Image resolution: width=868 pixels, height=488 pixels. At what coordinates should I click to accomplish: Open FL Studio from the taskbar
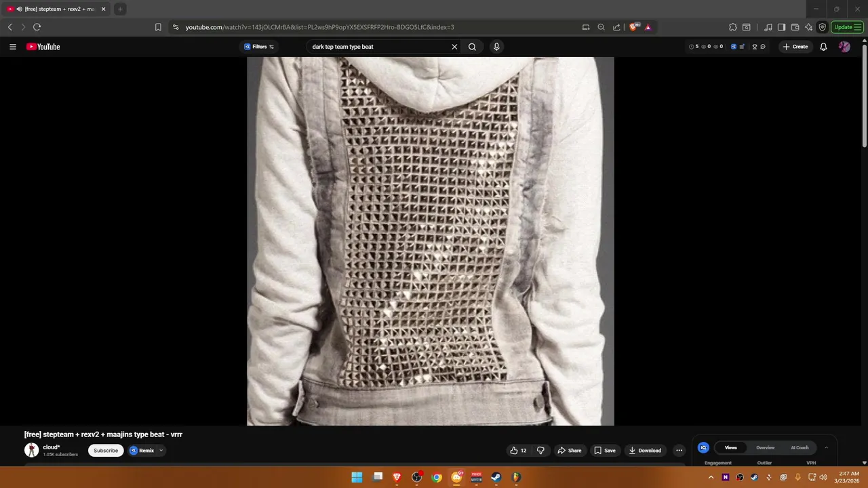point(516,477)
